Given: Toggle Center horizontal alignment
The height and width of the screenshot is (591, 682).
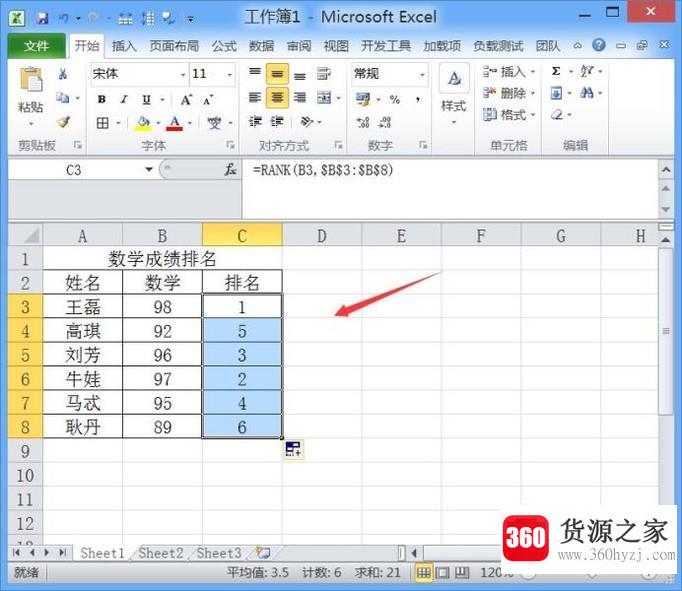Looking at the screenshot, I should [277, 98].
